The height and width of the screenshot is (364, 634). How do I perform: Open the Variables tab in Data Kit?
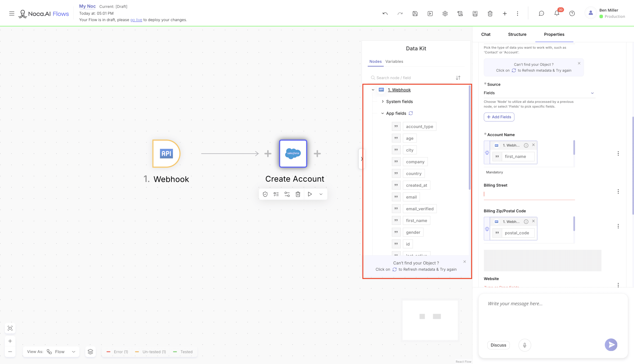point(394,62)
